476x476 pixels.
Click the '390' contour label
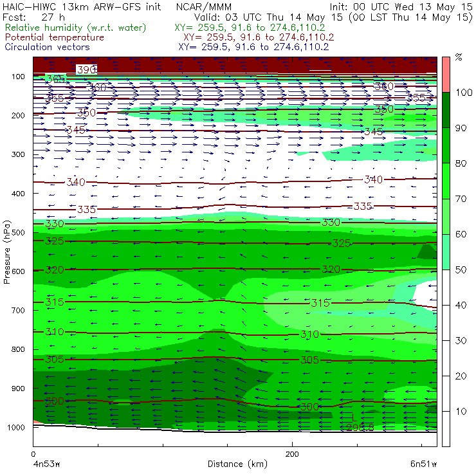(87, 69)
